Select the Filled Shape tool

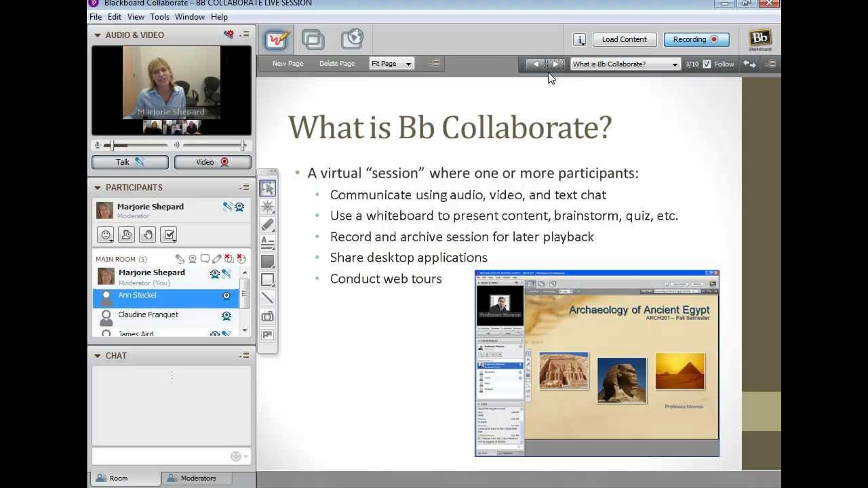[x=268, y=262]
